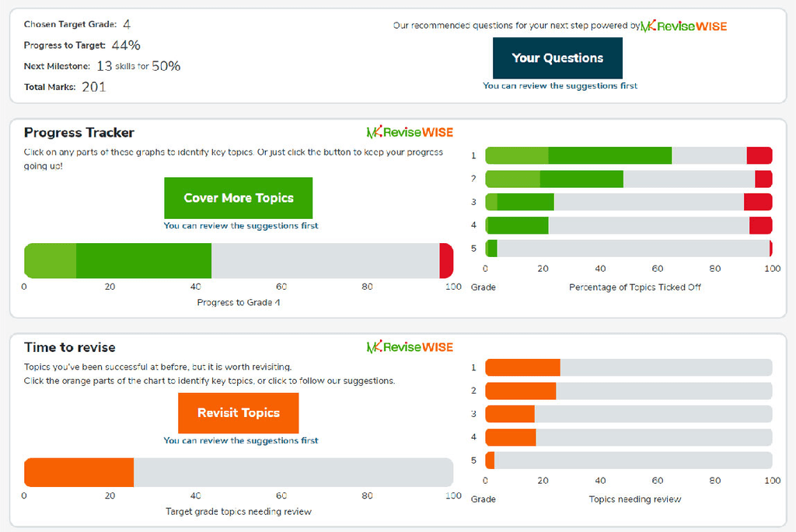
Task: Click the ReviseWISE logo in Time to revise
Action: click(410, 347)
